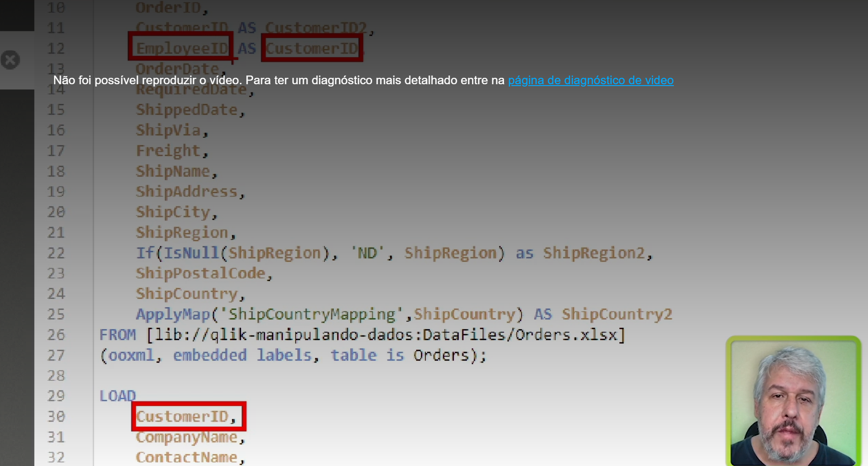Close the video error overlay with X icon
Viewport: 868px width, 466px height.
tap(11, 60)
